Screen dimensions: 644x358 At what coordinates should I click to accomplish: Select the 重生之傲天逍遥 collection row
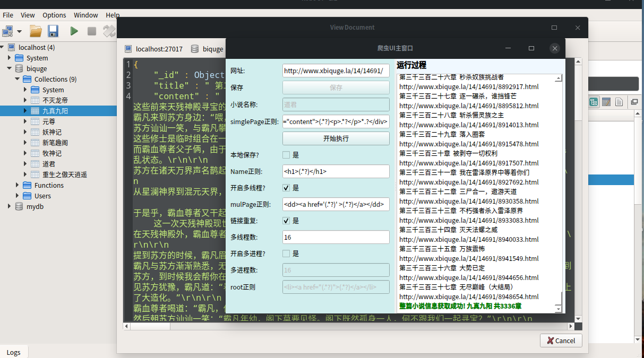(58, 174)
